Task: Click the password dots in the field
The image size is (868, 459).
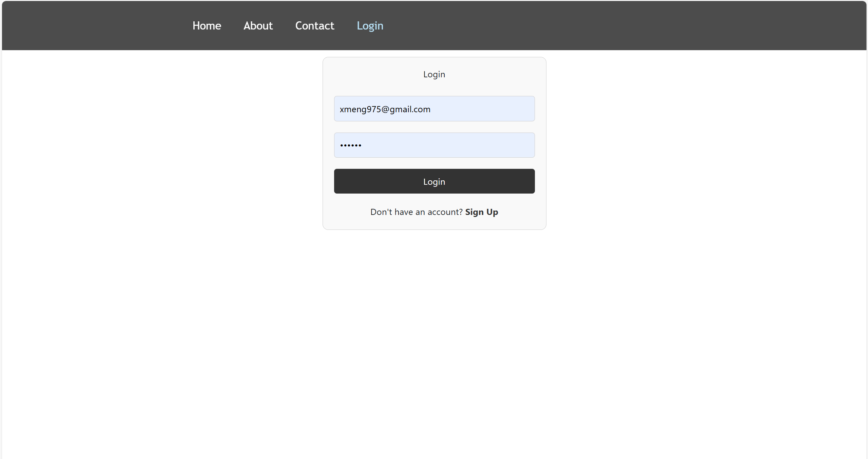Action: pos(351,145)
